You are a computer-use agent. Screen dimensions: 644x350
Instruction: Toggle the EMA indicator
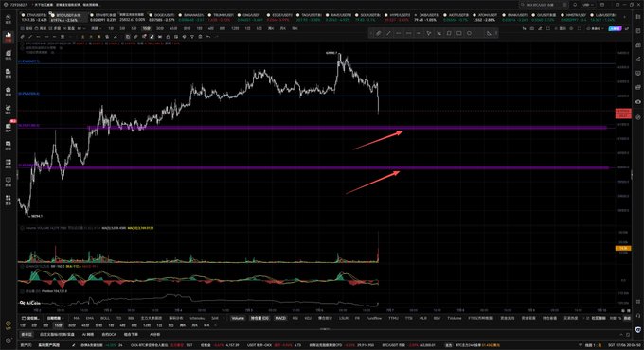pos(90,318)
